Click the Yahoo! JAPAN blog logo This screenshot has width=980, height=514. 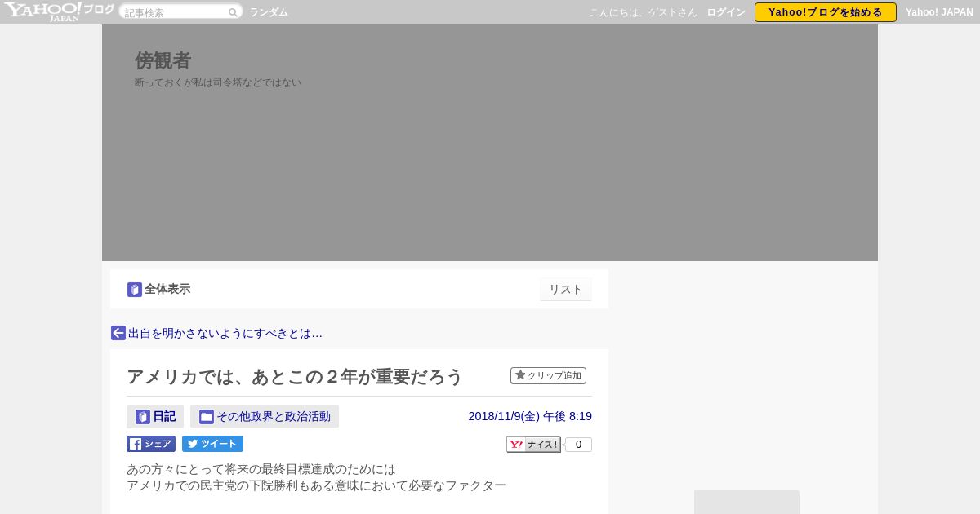(59, 11)
